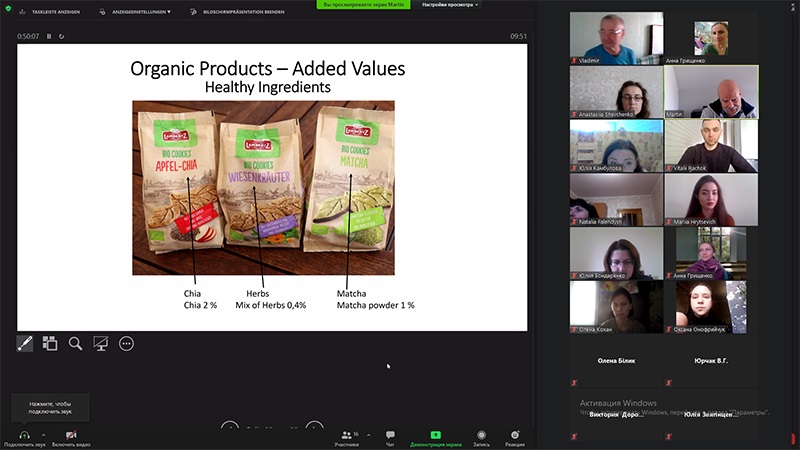Click the green encryption shield icon
This screenshot has height=450, width=800.
click(8, 9)
